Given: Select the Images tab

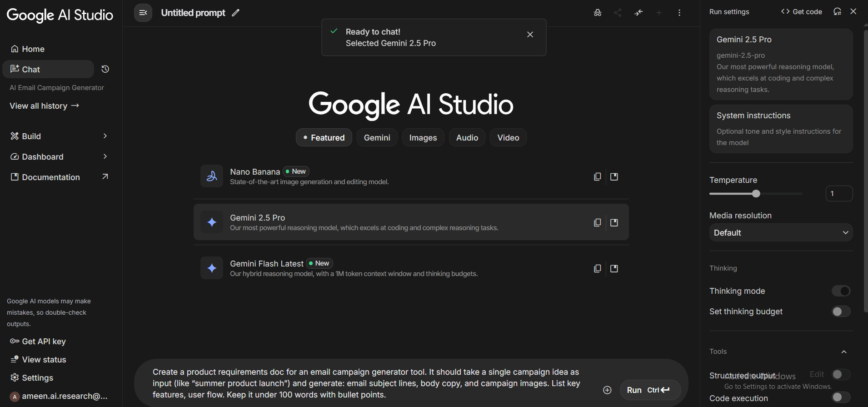Looking at the screenshot, I should point(423,137).
